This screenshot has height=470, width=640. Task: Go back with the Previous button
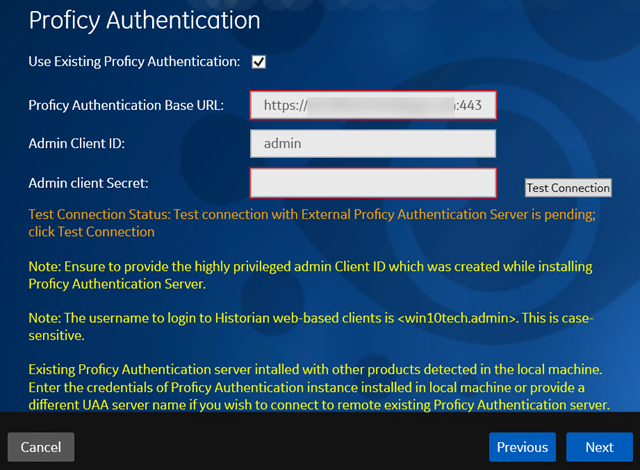522,447
